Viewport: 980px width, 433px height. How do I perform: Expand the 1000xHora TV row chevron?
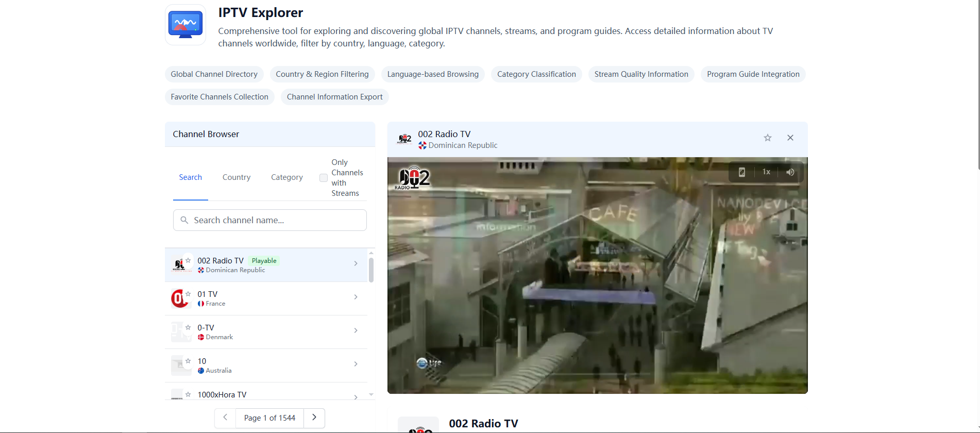[x=356, y=397]
